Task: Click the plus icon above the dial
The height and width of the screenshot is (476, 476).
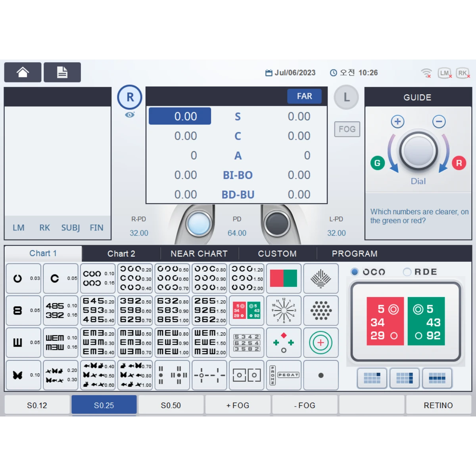Action: (397, 121)
